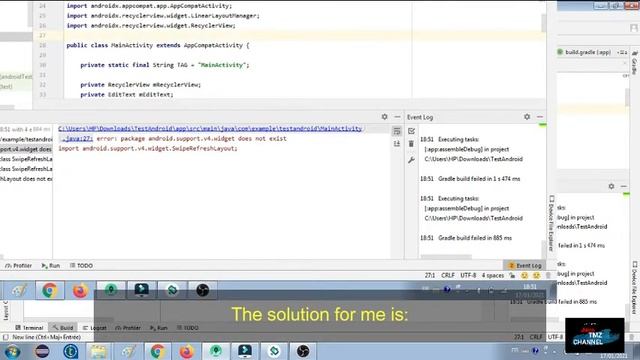Click the smiling face feedback icon
The height and width of the screenshot is (360, 640).
(524, 276)
